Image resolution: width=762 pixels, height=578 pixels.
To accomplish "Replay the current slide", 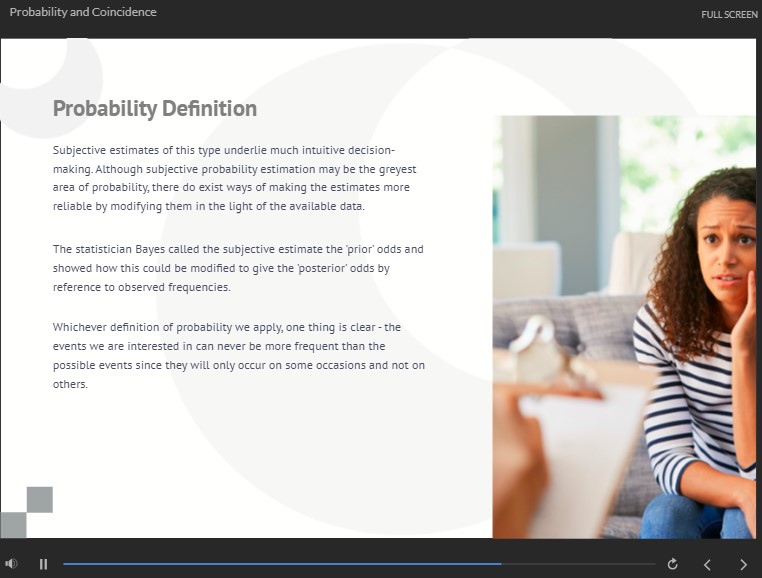I will [x=673, y=564].
